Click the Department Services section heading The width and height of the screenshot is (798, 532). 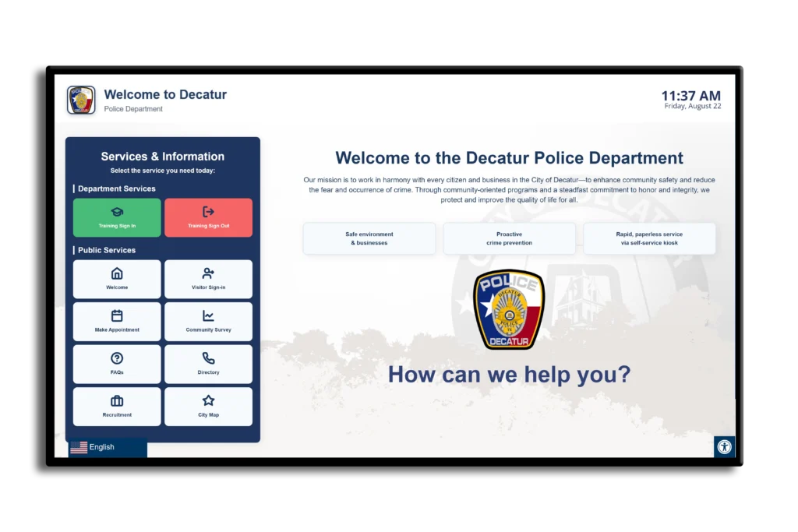tap(117, 188)
